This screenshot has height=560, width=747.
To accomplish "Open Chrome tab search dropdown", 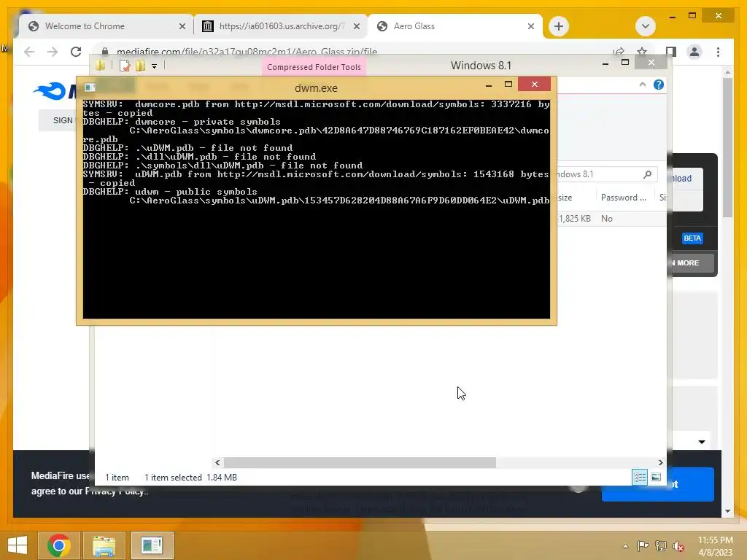I will (646, 26).
